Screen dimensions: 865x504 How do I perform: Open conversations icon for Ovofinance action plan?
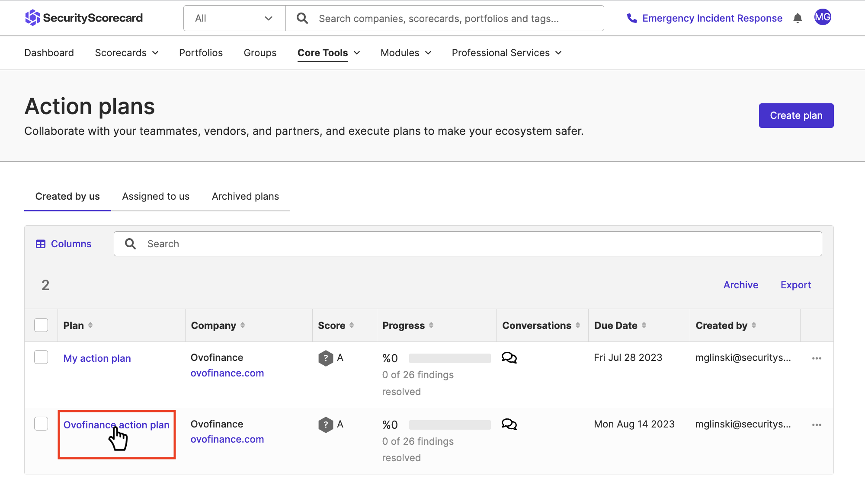click(509, 424)
